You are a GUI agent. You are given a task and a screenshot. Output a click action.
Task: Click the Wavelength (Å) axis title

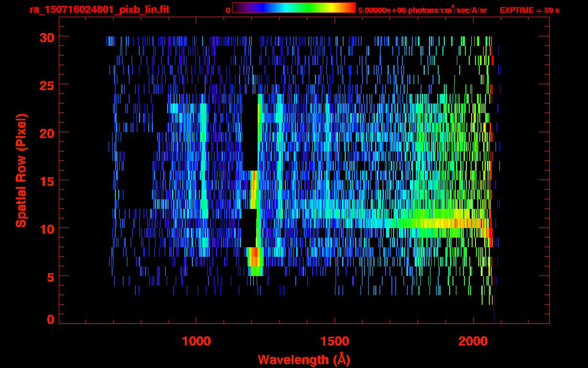pos(304,359)
